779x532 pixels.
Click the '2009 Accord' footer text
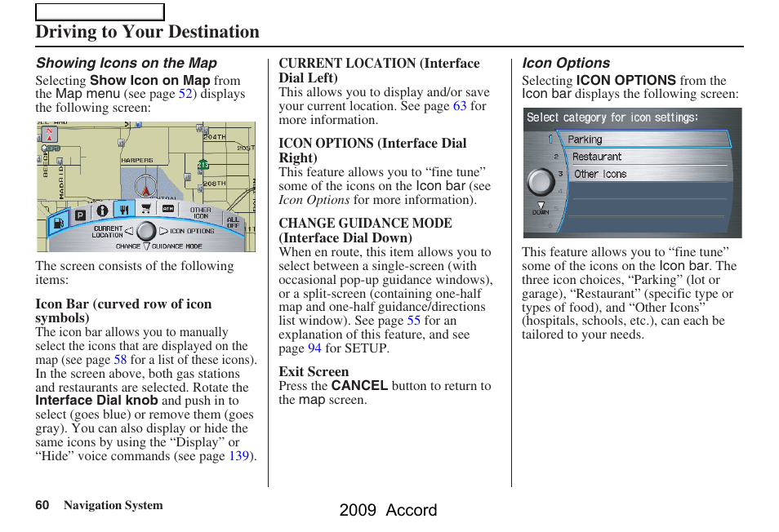coord(388,510)
